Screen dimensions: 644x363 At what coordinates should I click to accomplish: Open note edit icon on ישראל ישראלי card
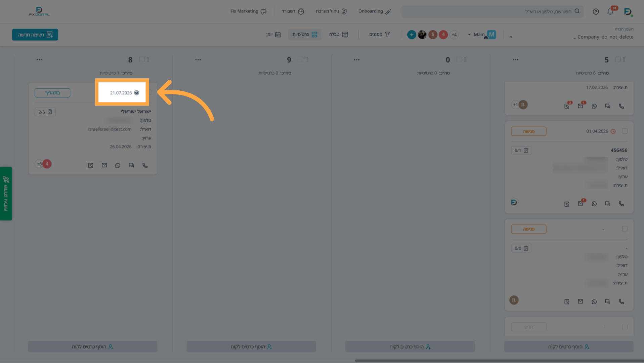tap(91, 165)
